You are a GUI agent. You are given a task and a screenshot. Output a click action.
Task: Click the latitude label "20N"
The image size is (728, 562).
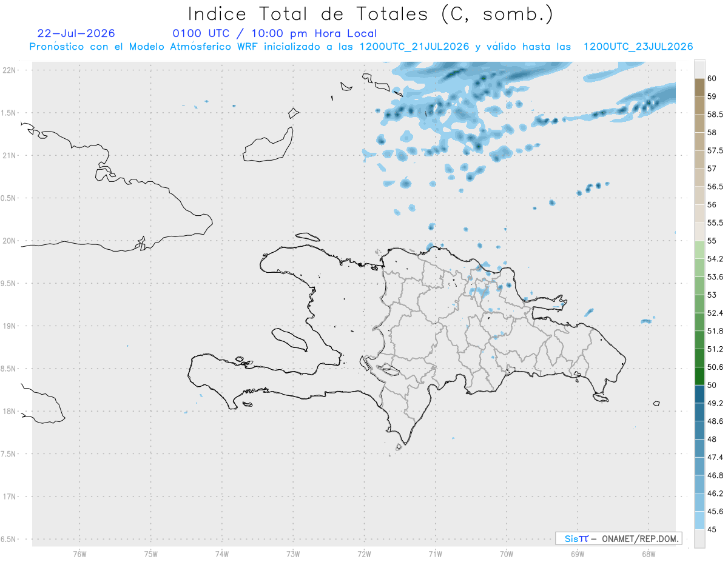click(10, 241)
